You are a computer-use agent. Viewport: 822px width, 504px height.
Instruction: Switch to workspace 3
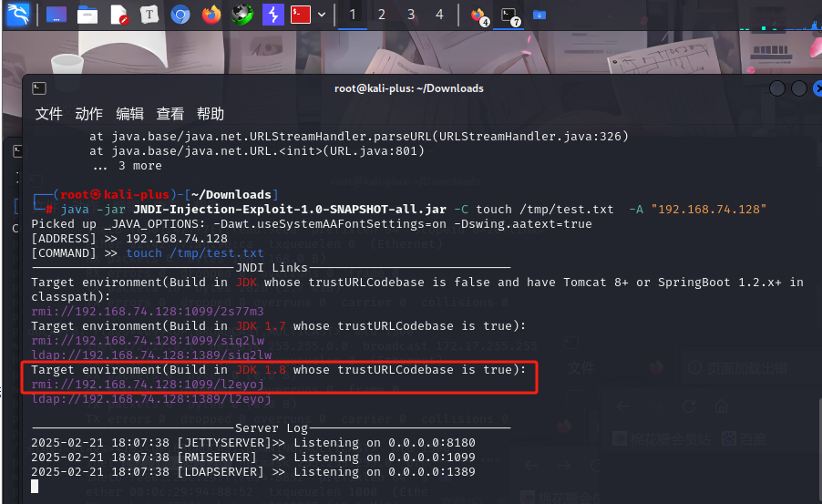click(x=411, y=15)
